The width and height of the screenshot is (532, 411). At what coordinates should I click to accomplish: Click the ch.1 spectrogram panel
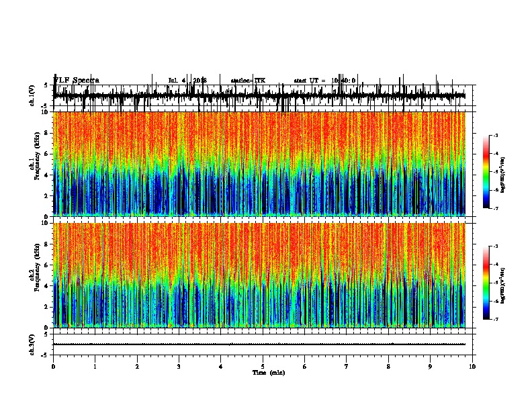click(x=259, y=164)
